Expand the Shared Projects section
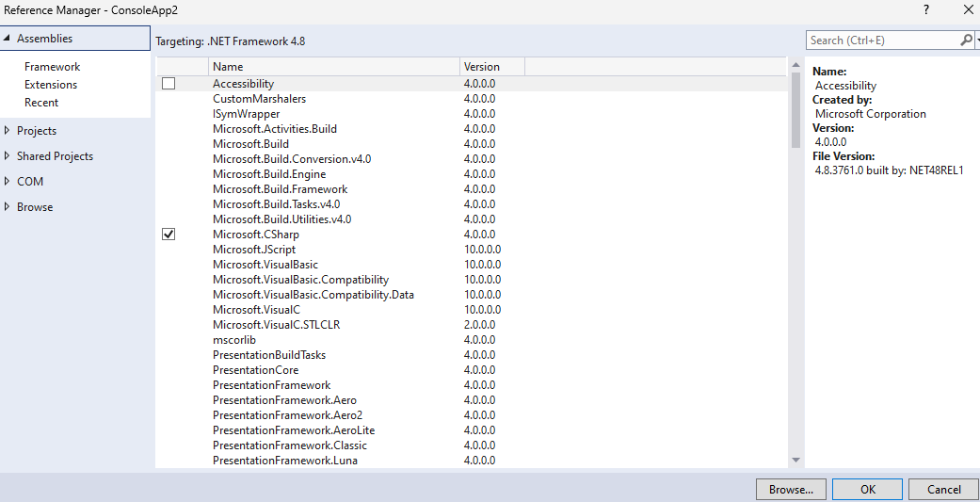The height and width of the screenshot is (502, 980). coord(7,156)
